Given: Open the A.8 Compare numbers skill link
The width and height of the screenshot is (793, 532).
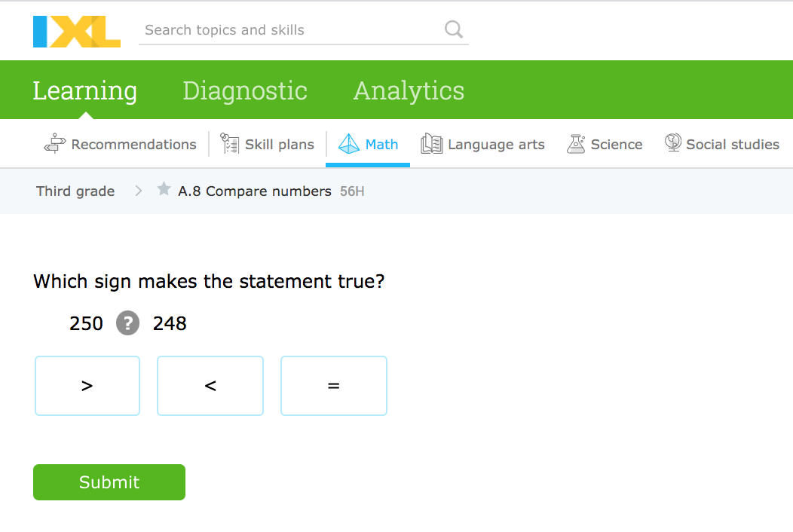Looking at the screenshot, I should [255, 191].
